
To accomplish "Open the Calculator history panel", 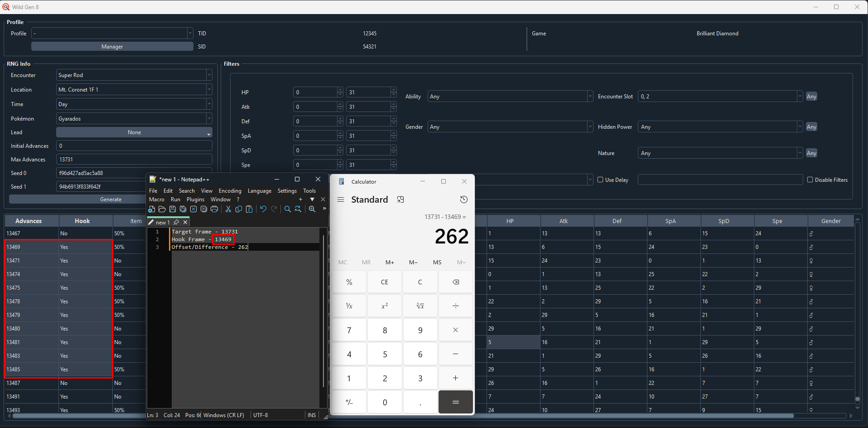I will coord(463,199).
